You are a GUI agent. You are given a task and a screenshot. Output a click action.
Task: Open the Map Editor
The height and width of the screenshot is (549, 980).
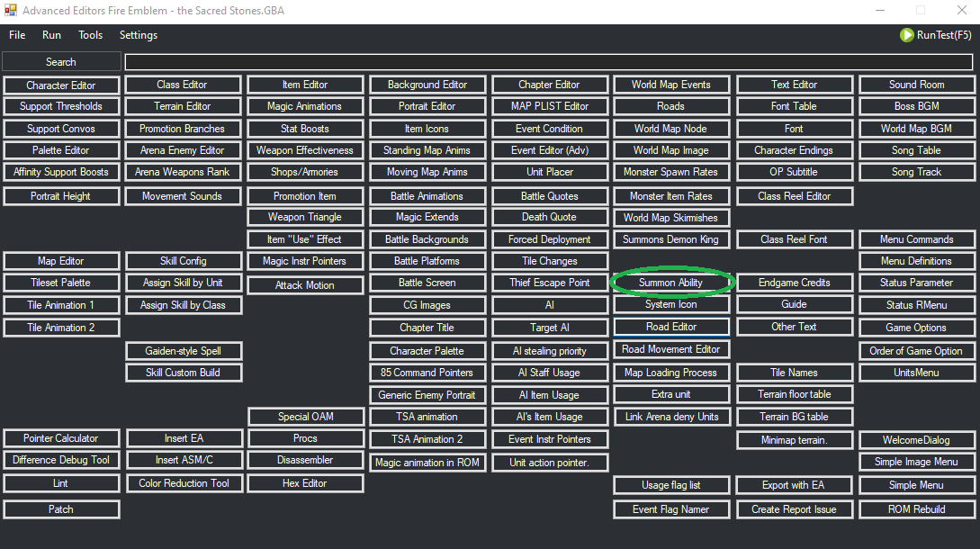(x=60, y=261)
